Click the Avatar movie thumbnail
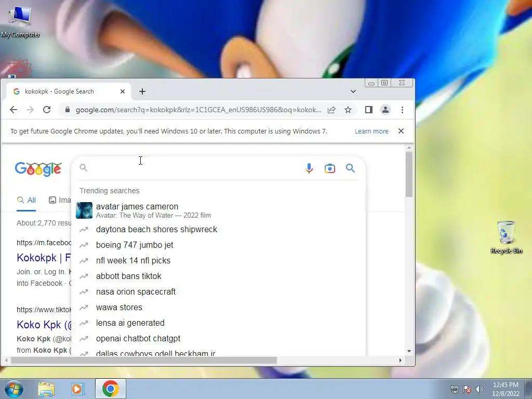The height and width of the screenshot is (399, 532). tap(84, 210)
